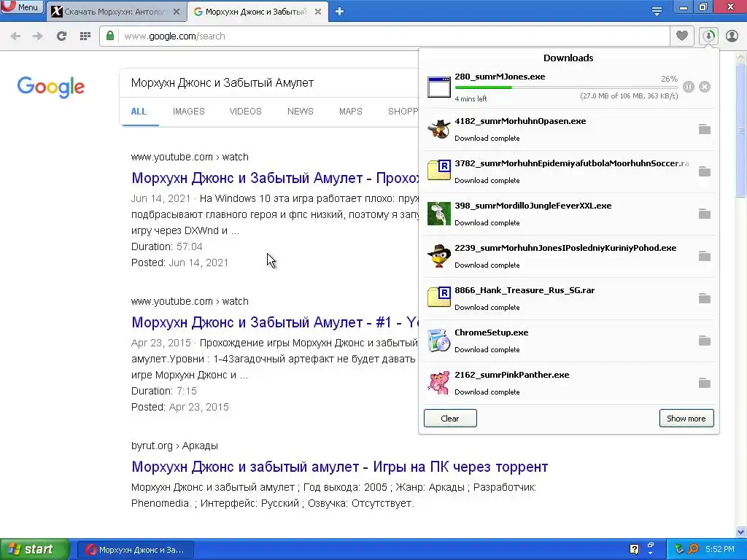Select the IMAGES search tab
Viewport: 747px width, 560px height.
point(189,112)
